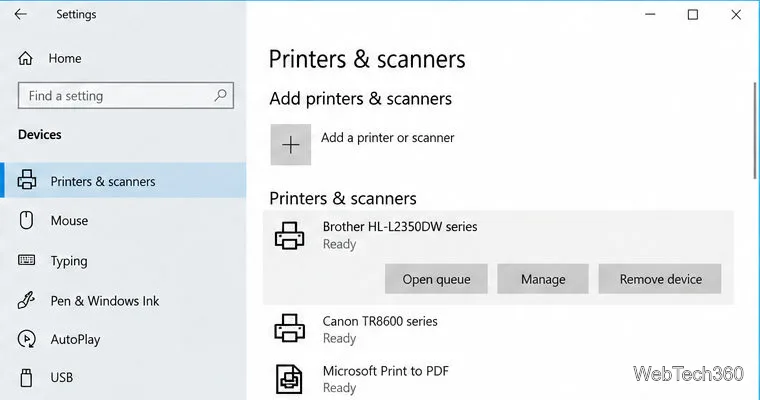Click Add a printer or scanner text
Viewport: 760px width, 400px height.
point(388,138)
